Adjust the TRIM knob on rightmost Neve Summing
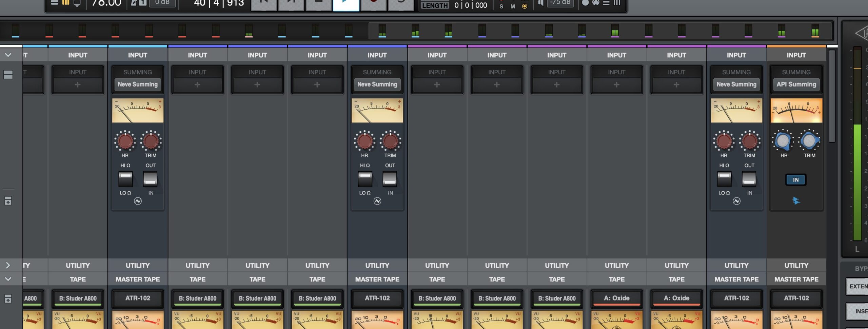Screen dimensions: 868x329 pyautogui.click(x=749, y=141)
